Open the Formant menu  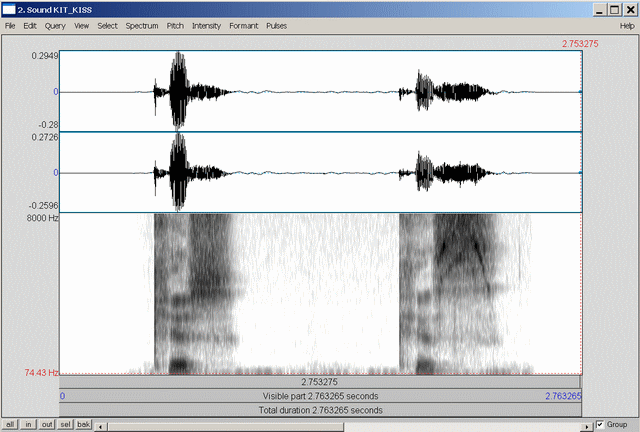point(243,25)
